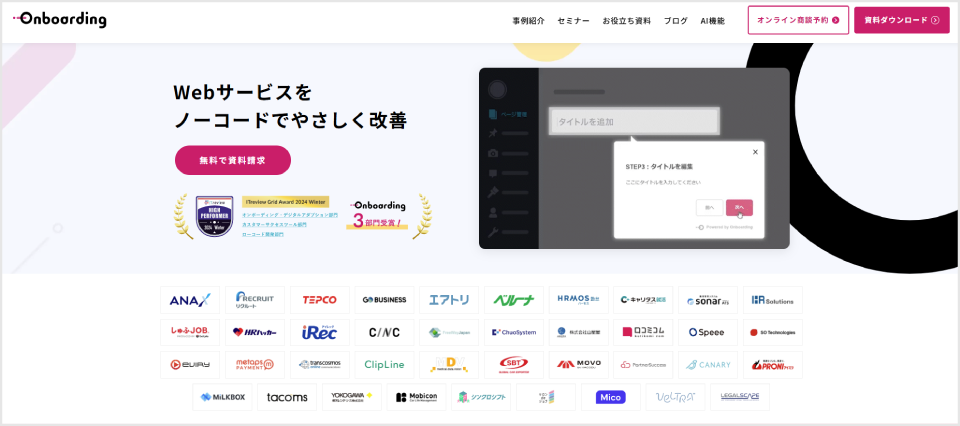Click the Powered by Onboarding label
The height and width of the screenshot is (426, 960).
point(726,227)
